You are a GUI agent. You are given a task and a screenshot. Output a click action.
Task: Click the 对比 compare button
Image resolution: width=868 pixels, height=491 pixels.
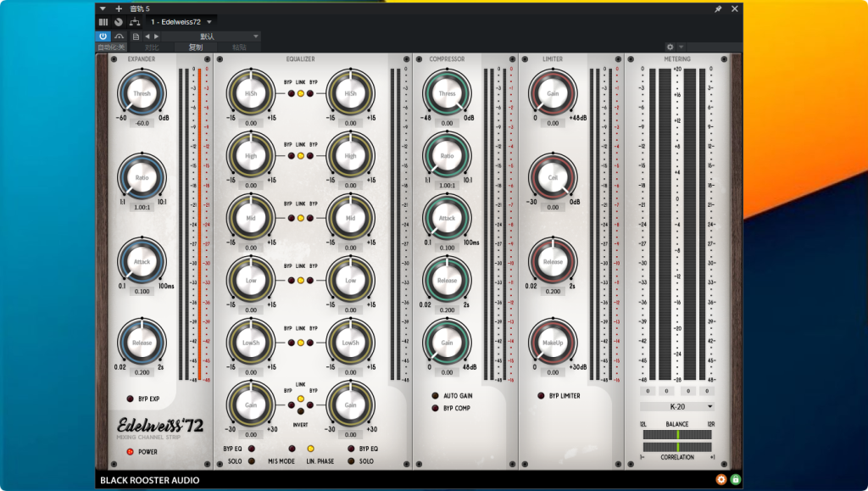click(151, 47)
